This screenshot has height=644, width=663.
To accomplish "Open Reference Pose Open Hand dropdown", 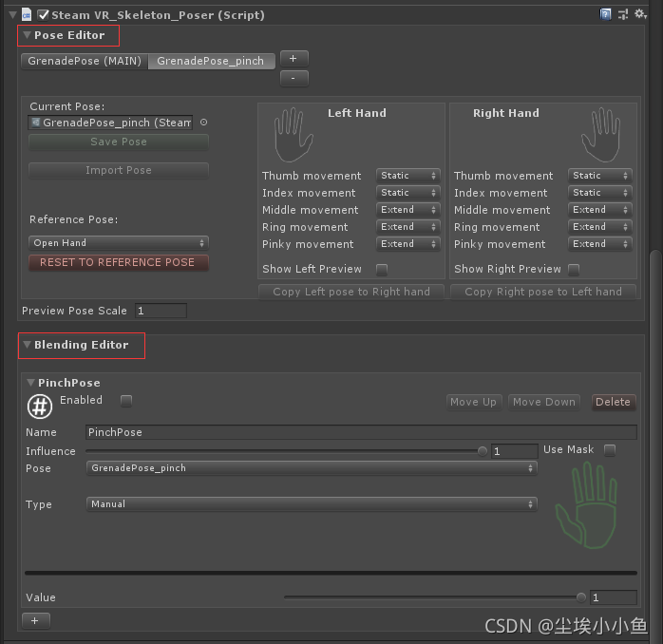I will pos(119,243).
